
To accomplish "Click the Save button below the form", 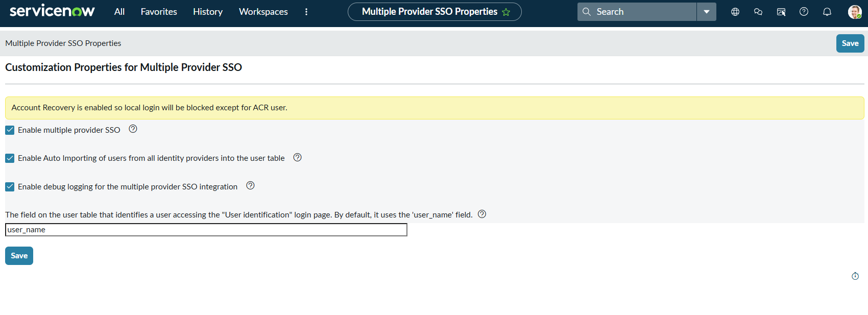I will click(x=19, y=256).
